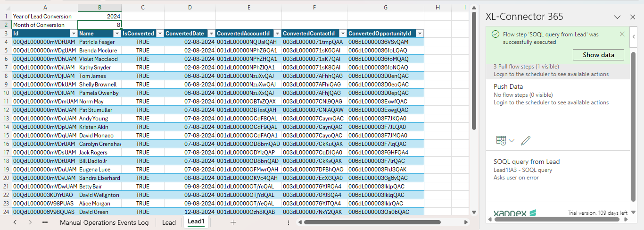Viewport: 644px width, 230px height.
Task: Switch to the Manual Operations Events Log sheet
Action: tap(104, 222)
